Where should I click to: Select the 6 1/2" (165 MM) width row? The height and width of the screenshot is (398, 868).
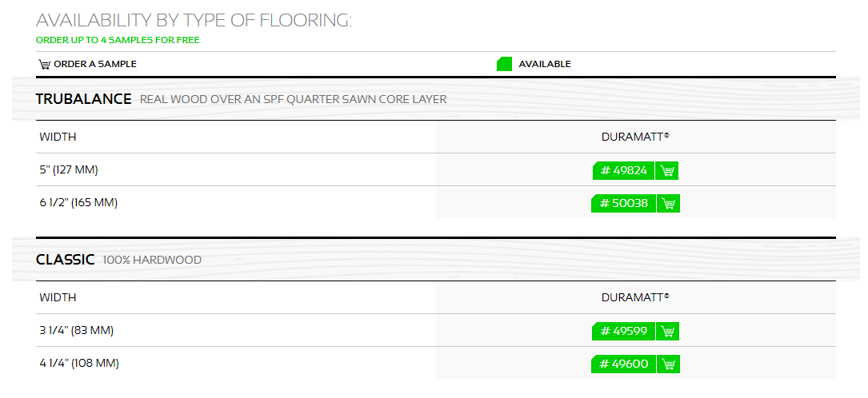click(436, 202)
